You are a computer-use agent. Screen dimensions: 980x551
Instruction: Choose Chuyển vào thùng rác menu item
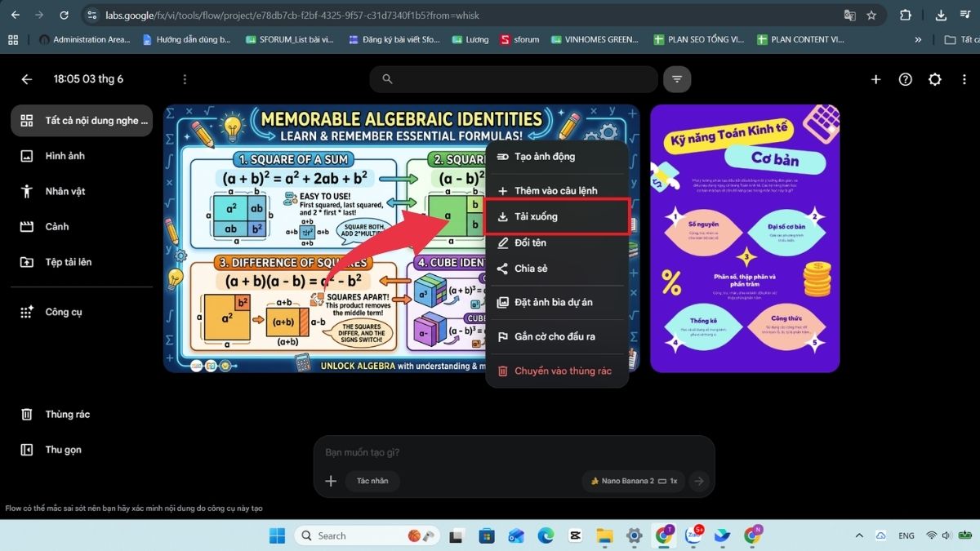coord(557,371)
